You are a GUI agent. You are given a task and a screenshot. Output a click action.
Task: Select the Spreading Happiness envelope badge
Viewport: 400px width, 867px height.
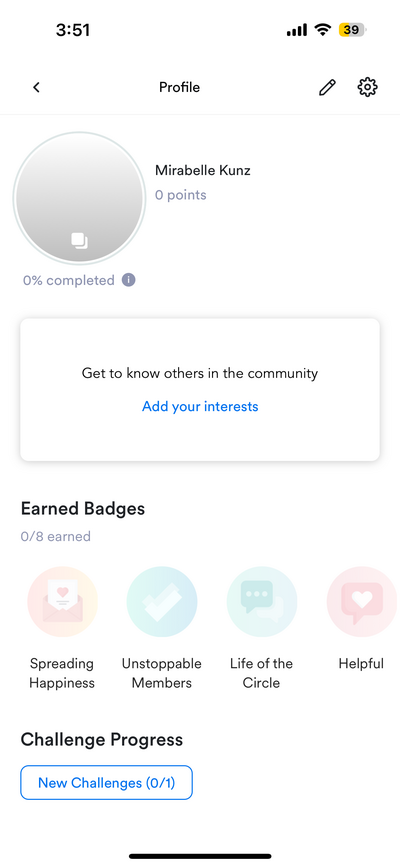pos(63,602)
